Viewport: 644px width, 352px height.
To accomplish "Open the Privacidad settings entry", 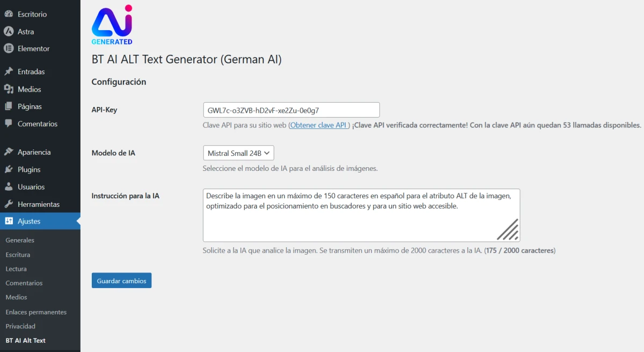I will [x=20, y=326].
